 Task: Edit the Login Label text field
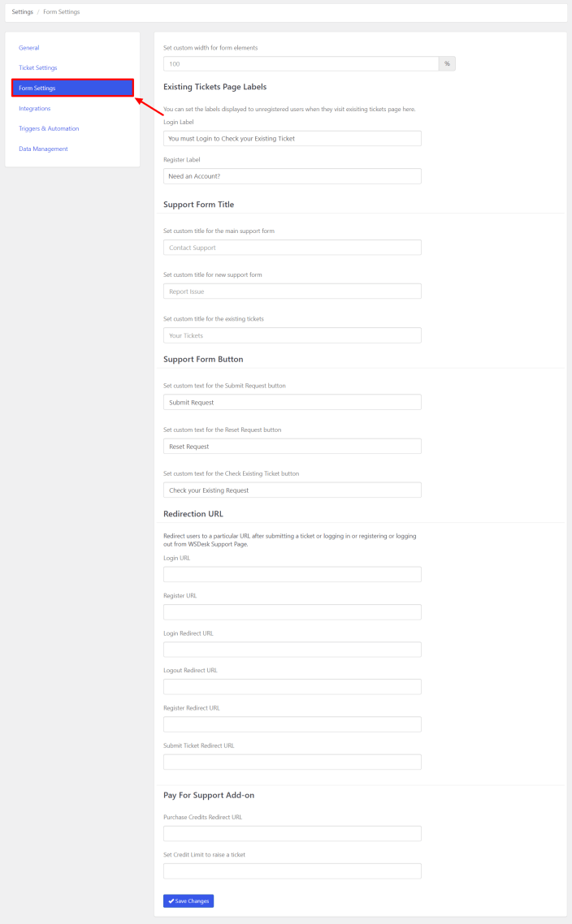[x=292, y=138]
